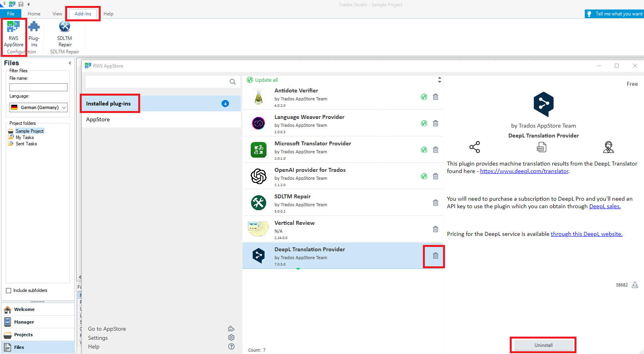The height and width of the screenshot is (354, 644).
Task: Open the DeepL sales link
Action: pos(605,206)
